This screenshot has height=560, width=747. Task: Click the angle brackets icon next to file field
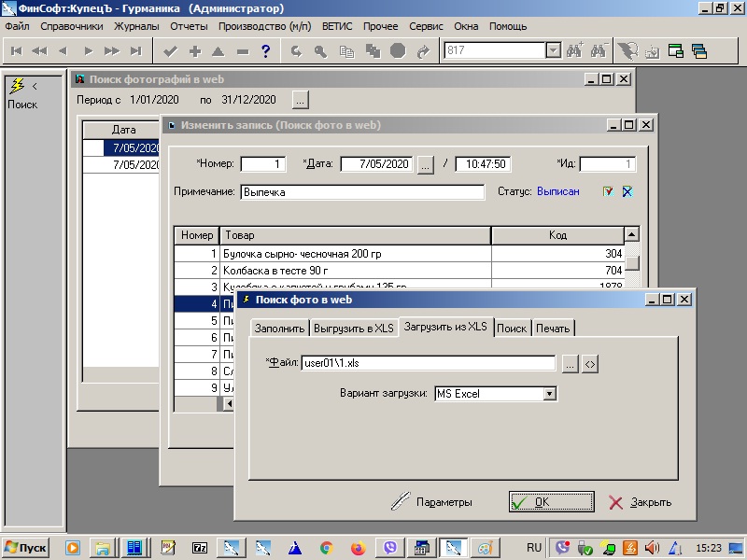pos(589,365)
